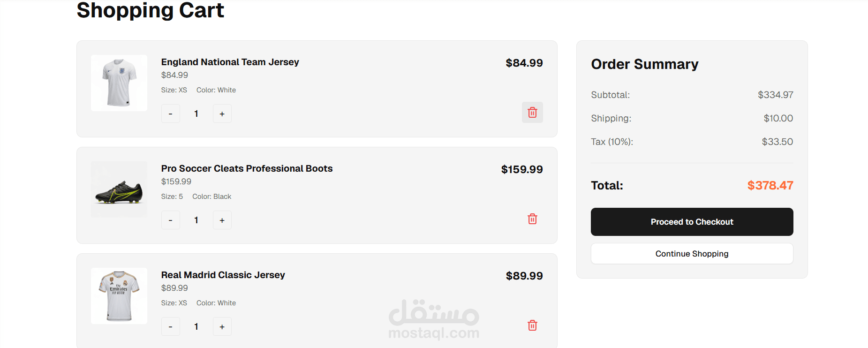Screen dimensions: 868x348
Task: Decrease Real Madrid Classic Jersey quantity
Action: tap(171, 327)
